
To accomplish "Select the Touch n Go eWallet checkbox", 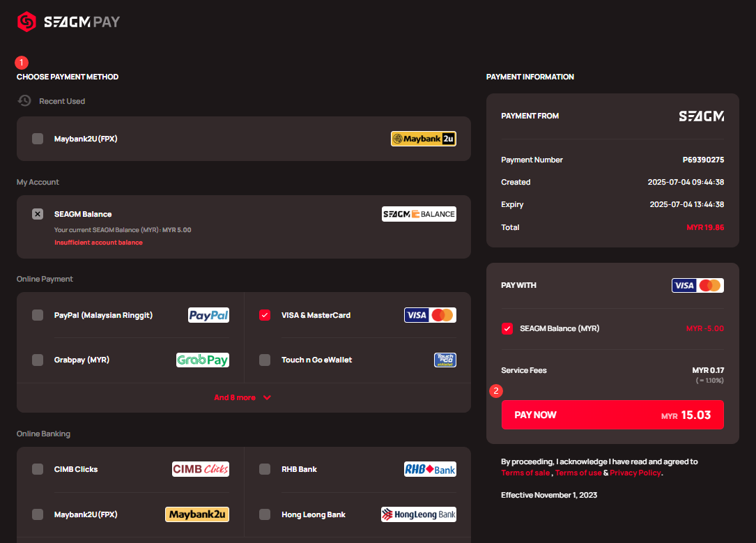I will click(265, 360).
